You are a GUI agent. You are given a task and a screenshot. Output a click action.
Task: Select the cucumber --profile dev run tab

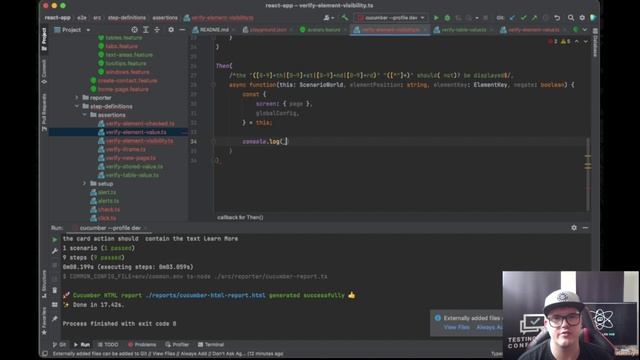[109, 228]
